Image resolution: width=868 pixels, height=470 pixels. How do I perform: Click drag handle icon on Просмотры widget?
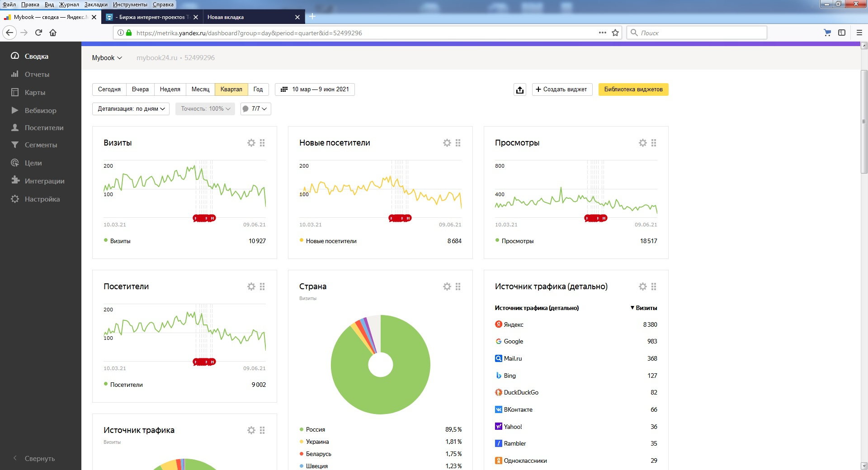pos(654,143)
